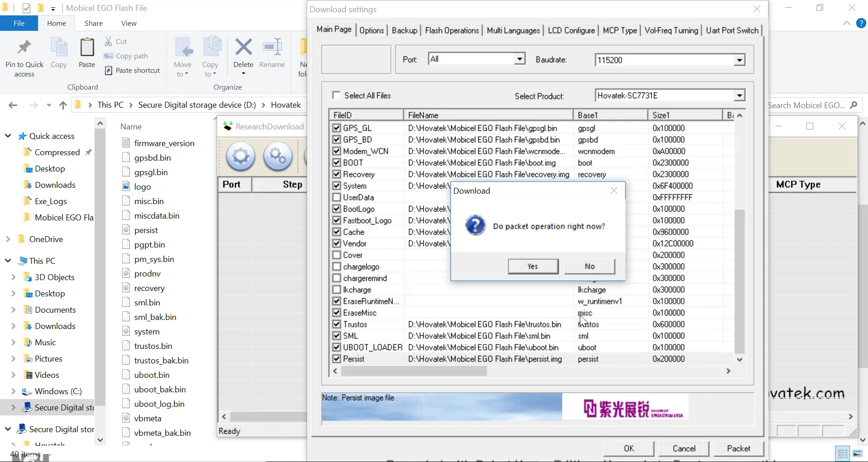Click the Paste clipboard icon

click(87, 48)
